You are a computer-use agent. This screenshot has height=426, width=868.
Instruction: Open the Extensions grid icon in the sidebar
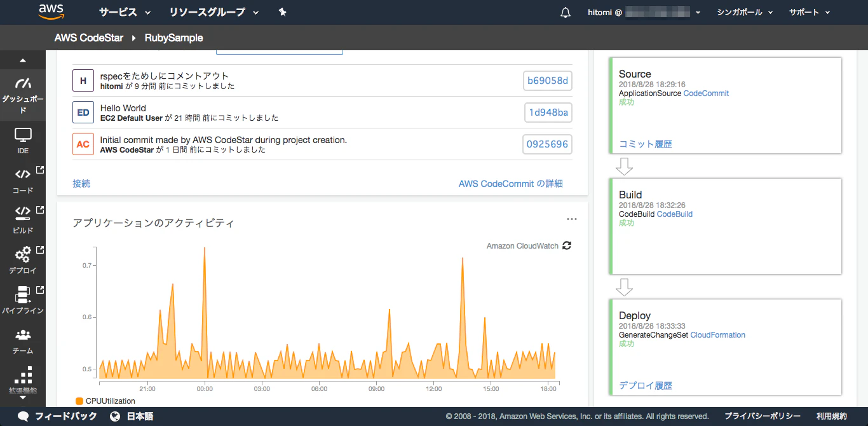pos(23,375)
